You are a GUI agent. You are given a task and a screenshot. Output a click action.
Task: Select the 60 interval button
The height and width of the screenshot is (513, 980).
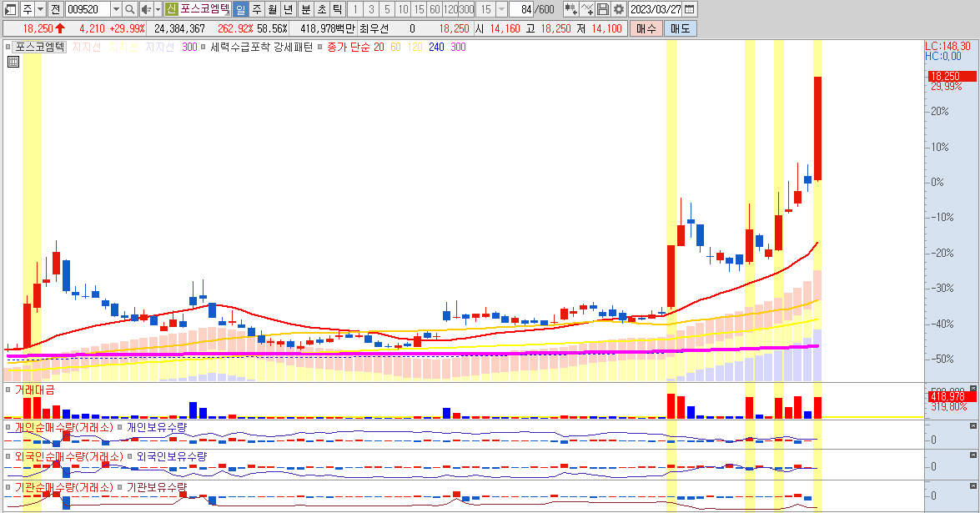tap(435, 9)
